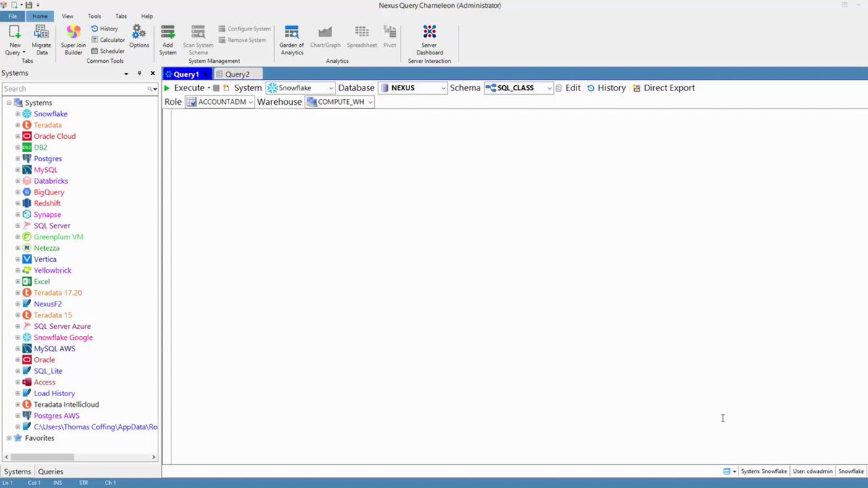Select BigQuery in systems tree
Image resolution: width=868 pixels, height=488 pixels.
[x=49, y=192]
